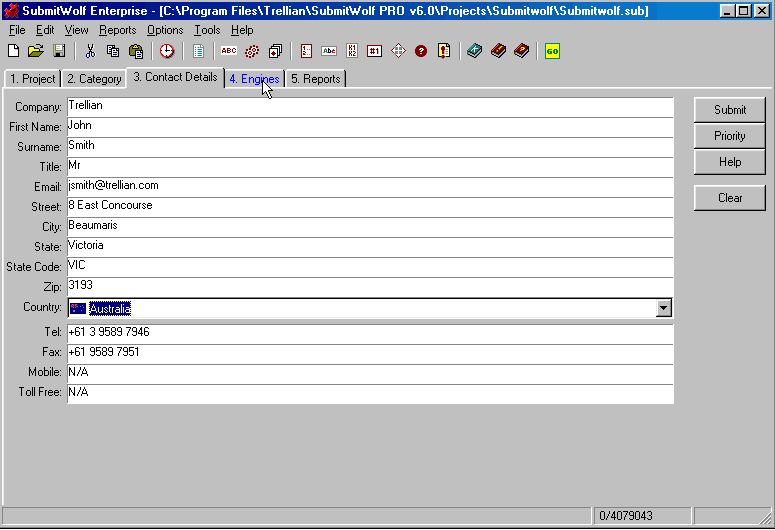
Task: Click the Toll Free field containing N/A
Action: [x=370, y=394]
